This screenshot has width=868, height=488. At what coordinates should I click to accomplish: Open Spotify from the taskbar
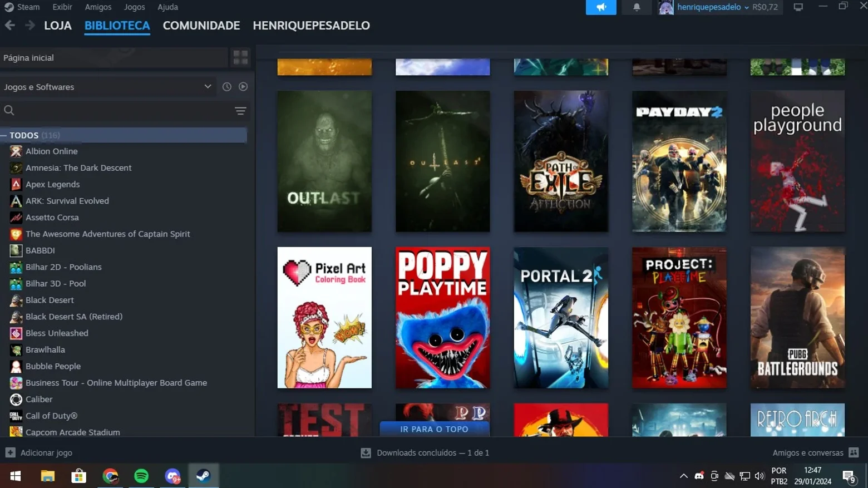click(141, 476)
